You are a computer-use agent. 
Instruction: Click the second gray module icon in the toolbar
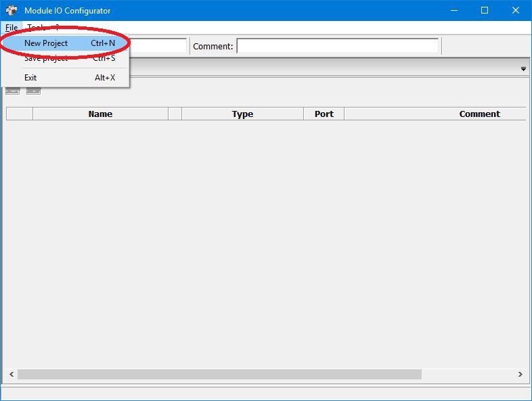pos(34,91)
